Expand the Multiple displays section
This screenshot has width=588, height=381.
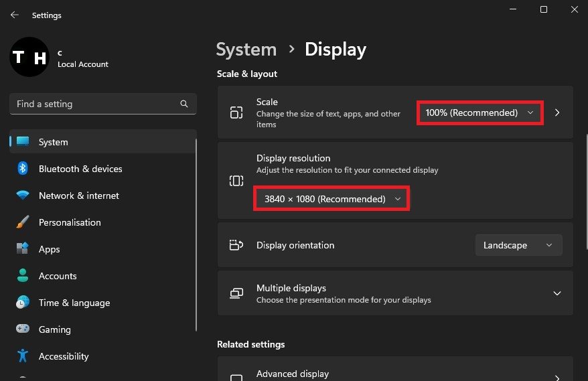click(557, 293)
